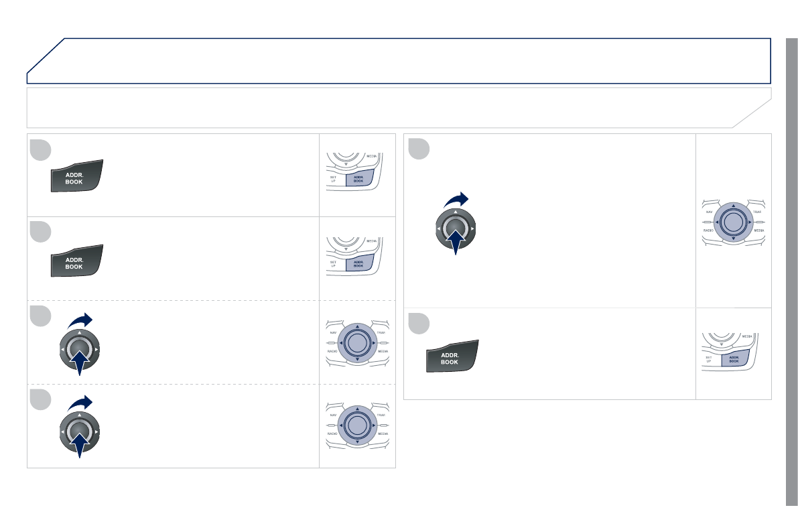Click the highlighted control dial in the third-step diagram

pyautogui.click(x=357, y=342)
